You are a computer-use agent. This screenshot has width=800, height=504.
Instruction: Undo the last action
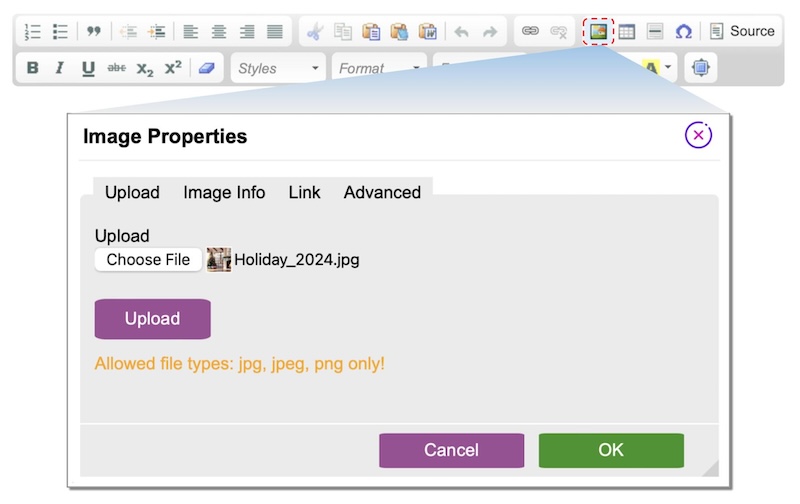click(x=462, y=32)
